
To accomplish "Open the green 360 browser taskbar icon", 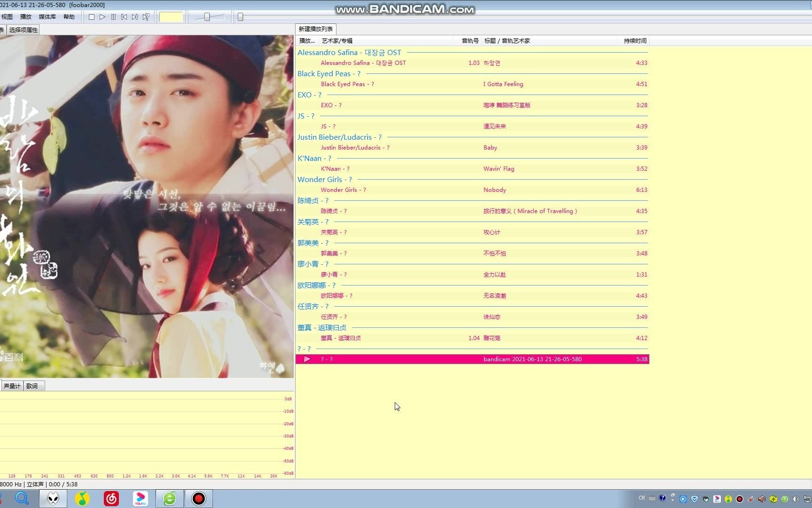I will click(170, 499).
